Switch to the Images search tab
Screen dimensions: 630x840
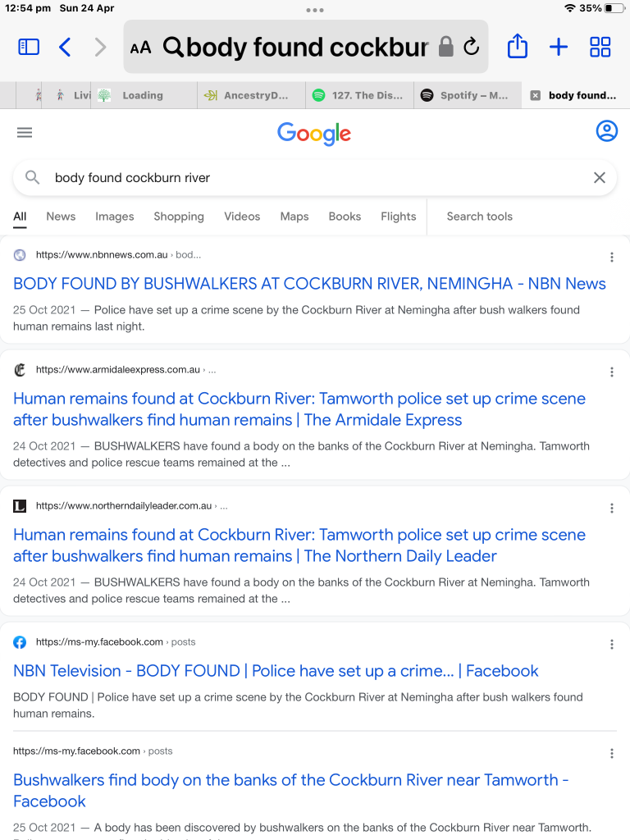pos(114,217)
